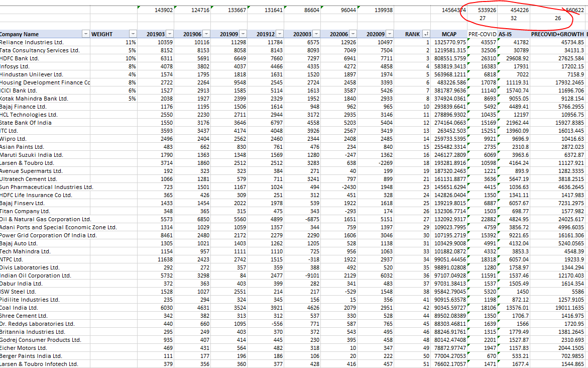Select the 201903 value 11638 for NTPC
This screenshot has width=588, height=368.
156,259
